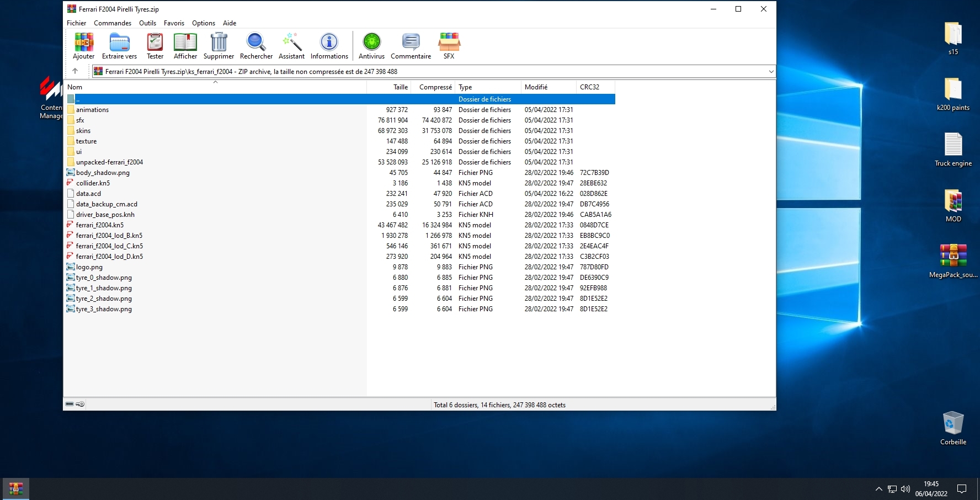Image resolution: width=980 pixels, height=500 pixels.
Task: Open the Aide menu
Action: (230, 23)
